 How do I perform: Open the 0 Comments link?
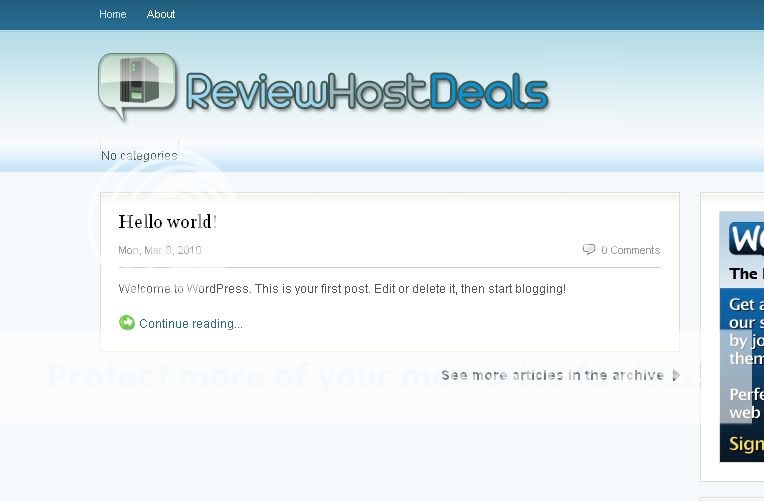tap(630, 250)
